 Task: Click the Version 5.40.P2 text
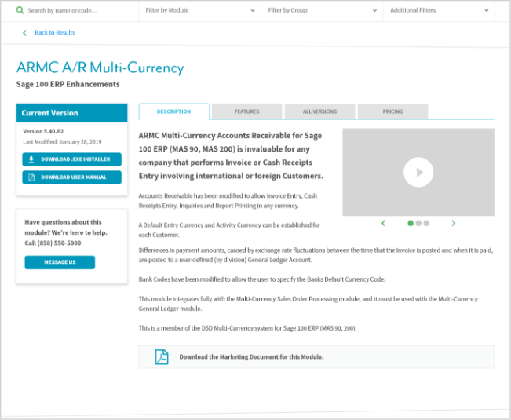(x=43, y=131)
